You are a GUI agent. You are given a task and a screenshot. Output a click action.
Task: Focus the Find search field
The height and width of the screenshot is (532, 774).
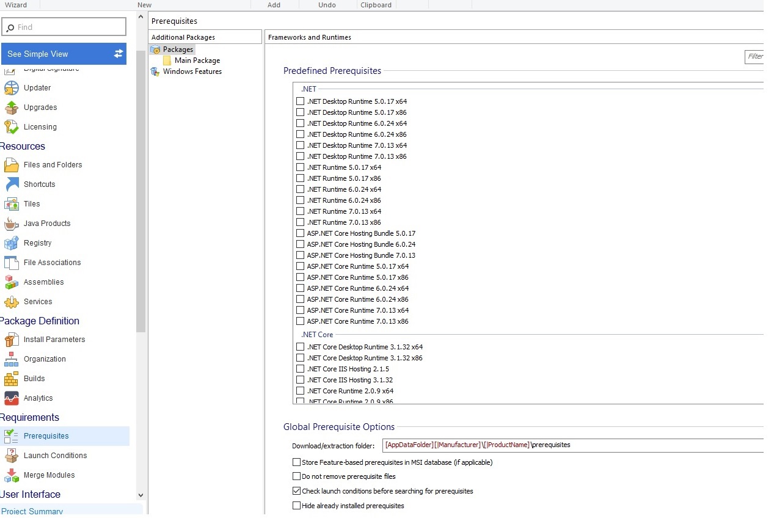(x=64, y=27)
